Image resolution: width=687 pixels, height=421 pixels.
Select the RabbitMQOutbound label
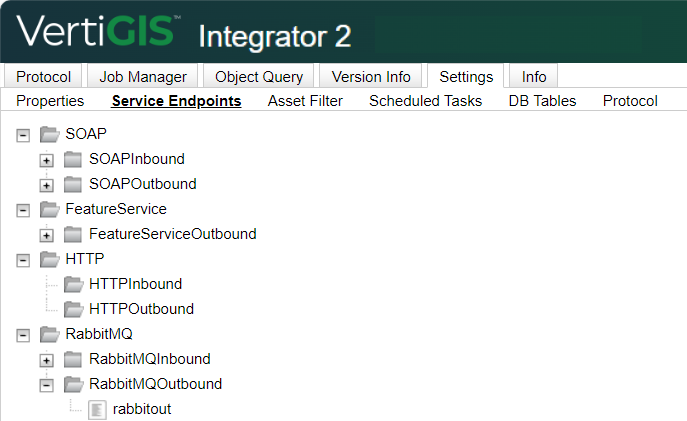tap(156, 384)
